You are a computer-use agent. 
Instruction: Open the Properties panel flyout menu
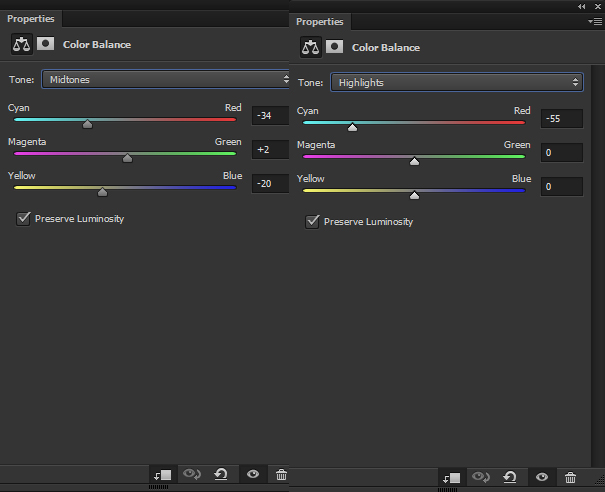595,21
